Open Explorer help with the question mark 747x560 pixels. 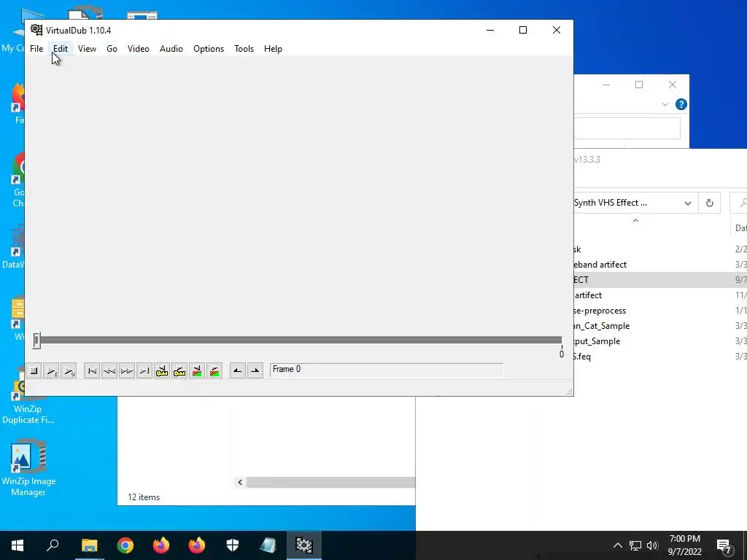click(681, 104)
